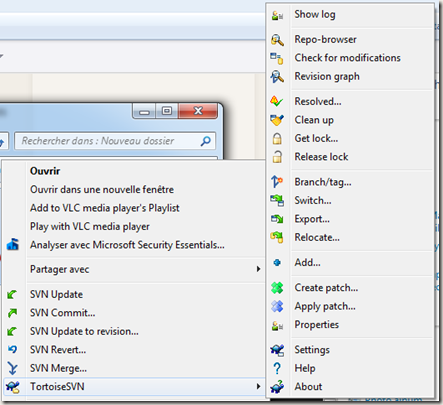443x405 pixels.
Task: Choose the Export... entry text
Action: click(x=312, y=219)
